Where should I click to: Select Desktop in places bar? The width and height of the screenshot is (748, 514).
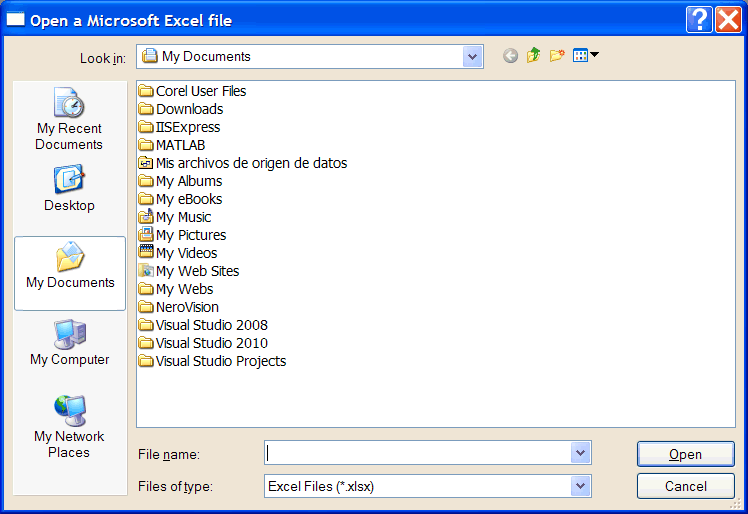tap(69, 188)
